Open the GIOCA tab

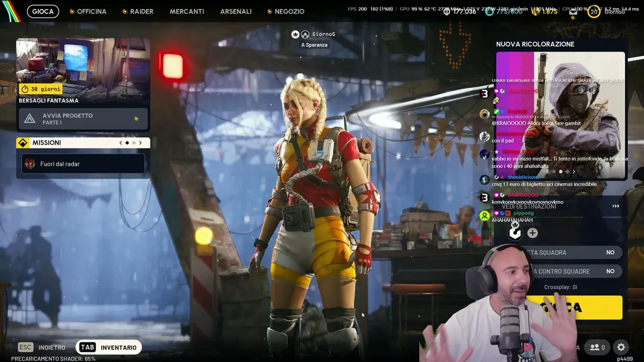(43, 11)
